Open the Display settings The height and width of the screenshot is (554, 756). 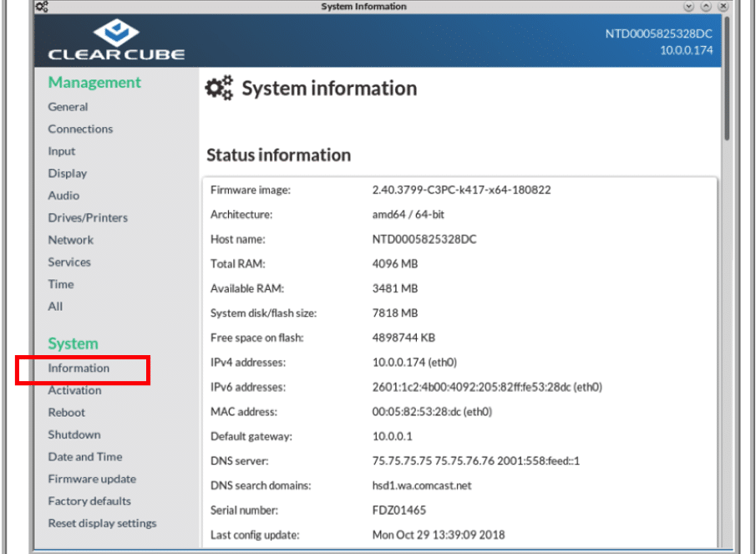click(x=68, y=173)
